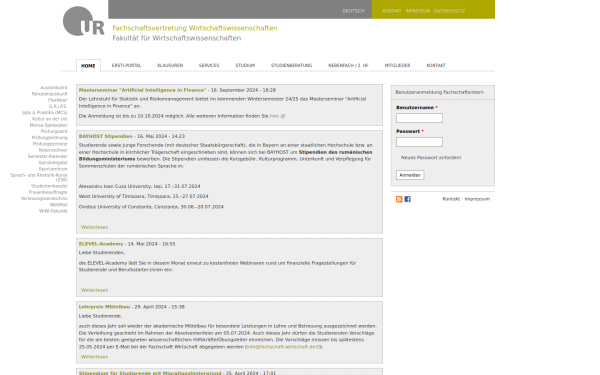Open the MITGLIEDER tab

(x=397, y=65)
